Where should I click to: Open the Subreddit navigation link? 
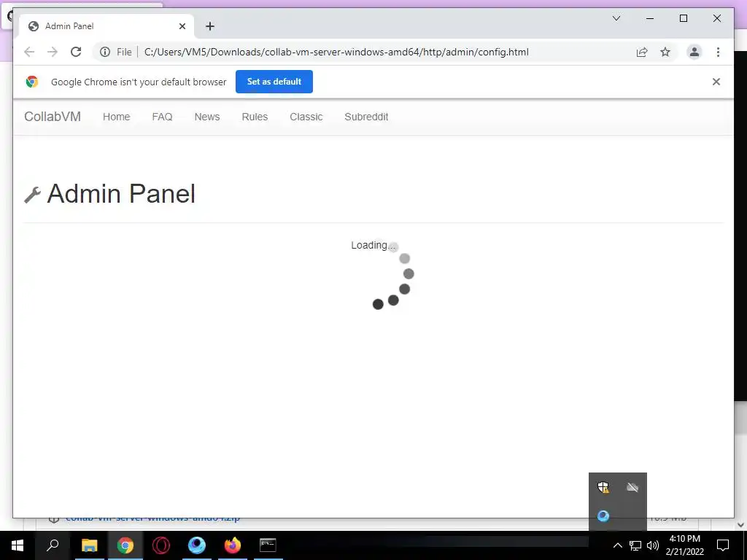[x=366, y=117]
